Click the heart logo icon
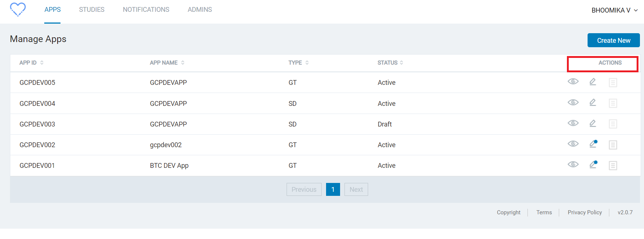The image size is (644, 239). (18, 9)
